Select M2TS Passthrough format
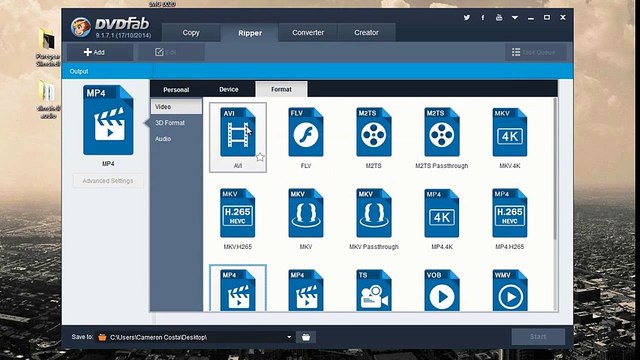 [x=442, y=132]
